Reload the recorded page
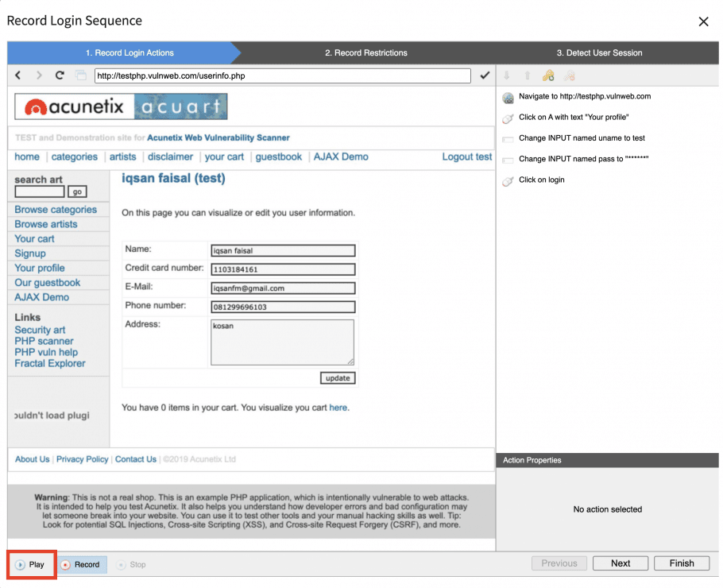This screenshot has width=723, height=588. tap(60, 75)
